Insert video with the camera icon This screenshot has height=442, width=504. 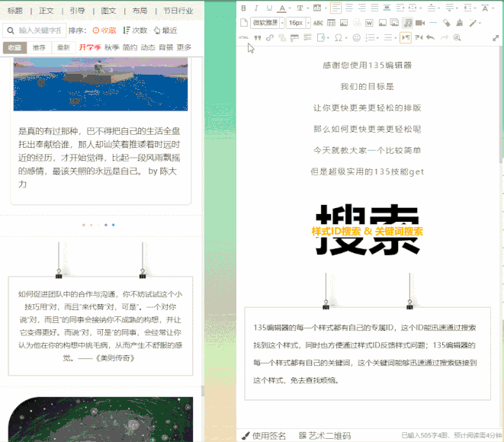(420, 23)
